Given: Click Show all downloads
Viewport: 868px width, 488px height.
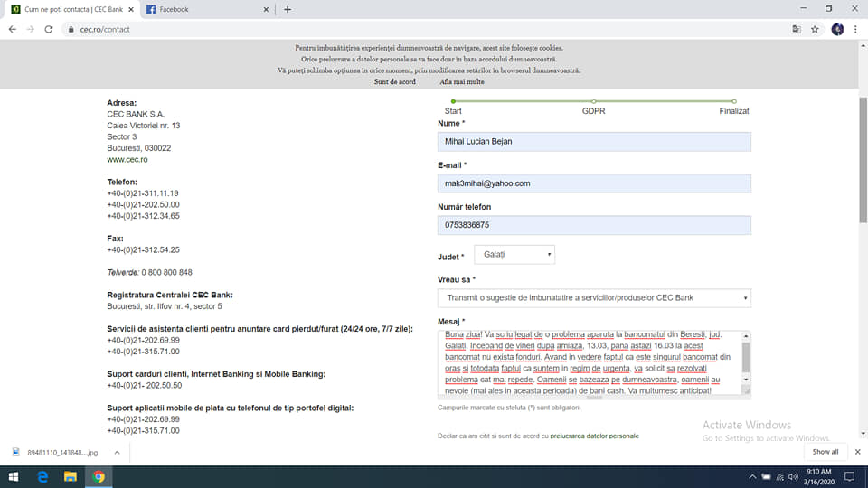Looking at the screenshot, I should [x=826, y=452].
